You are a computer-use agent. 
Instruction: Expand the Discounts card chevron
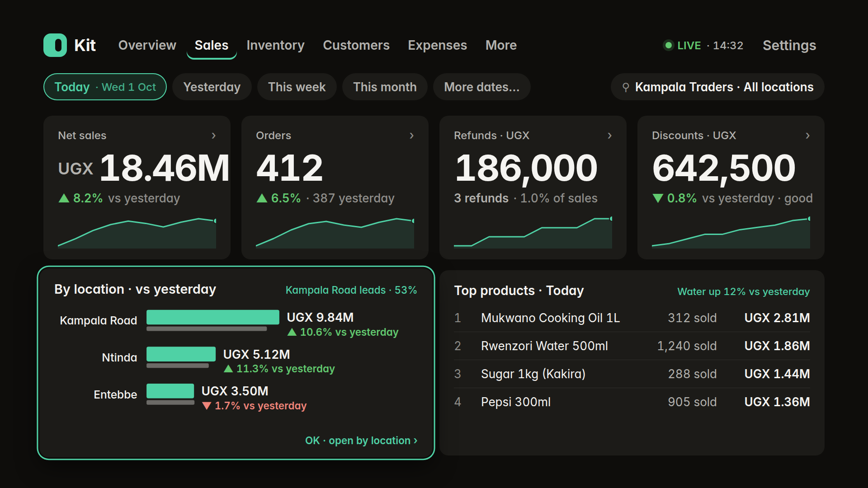pyautogui.click(x=808, y=136)
